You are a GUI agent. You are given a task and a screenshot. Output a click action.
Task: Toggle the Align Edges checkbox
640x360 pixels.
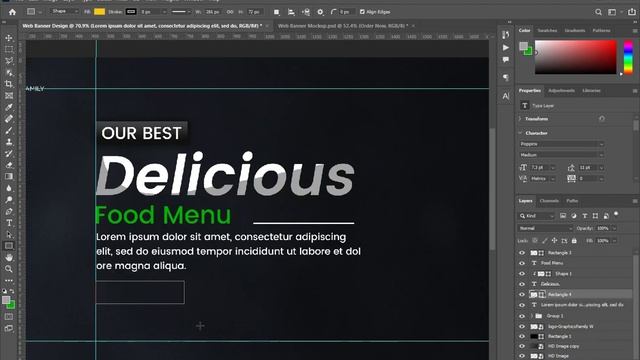362,12
